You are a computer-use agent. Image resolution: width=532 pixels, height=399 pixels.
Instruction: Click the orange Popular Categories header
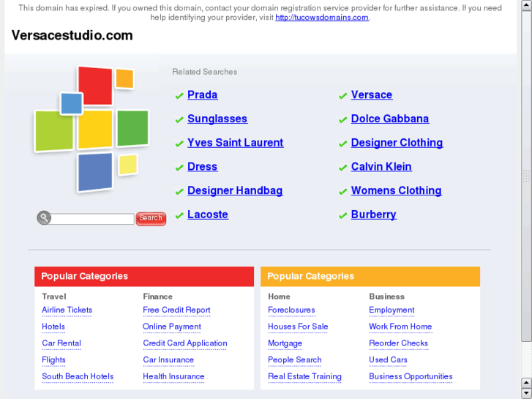[x=370, y=277]
